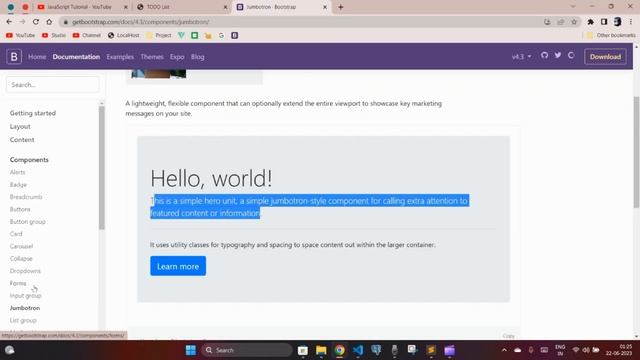Collapse the Components sidebar section

[x=29, y=160]
